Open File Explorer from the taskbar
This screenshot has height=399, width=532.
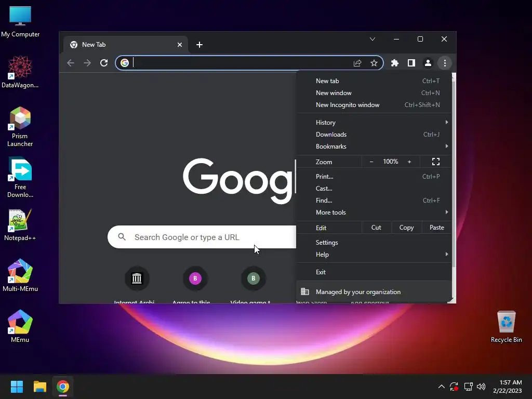(x=39, y=387)
